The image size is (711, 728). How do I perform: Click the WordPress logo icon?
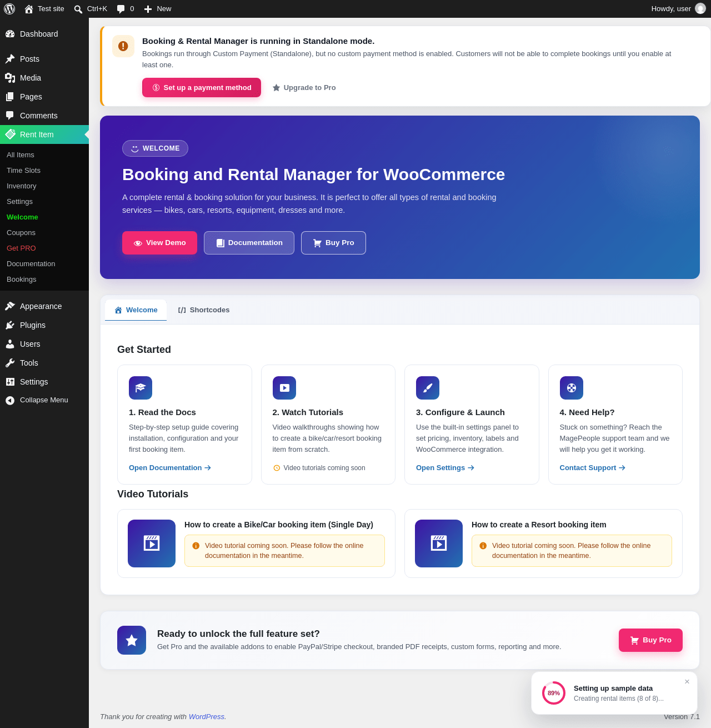tap(9, 9)
